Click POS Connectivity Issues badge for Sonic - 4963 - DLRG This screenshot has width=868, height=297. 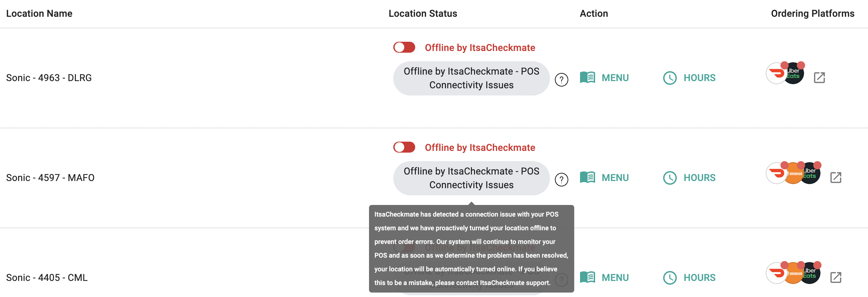(x=471, y=78)
